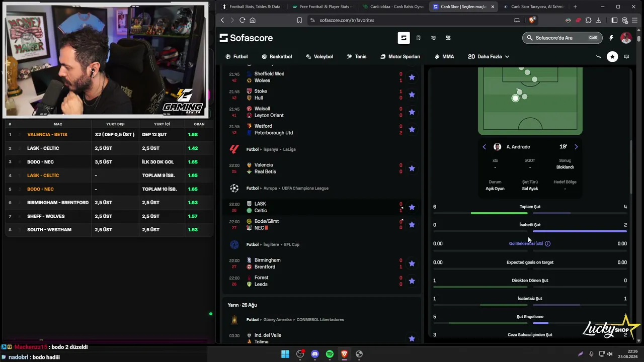Toggle favorite star for Walsall vs Leyton Orient
Screen dimensions: 644x362
(x=412, y=112)
